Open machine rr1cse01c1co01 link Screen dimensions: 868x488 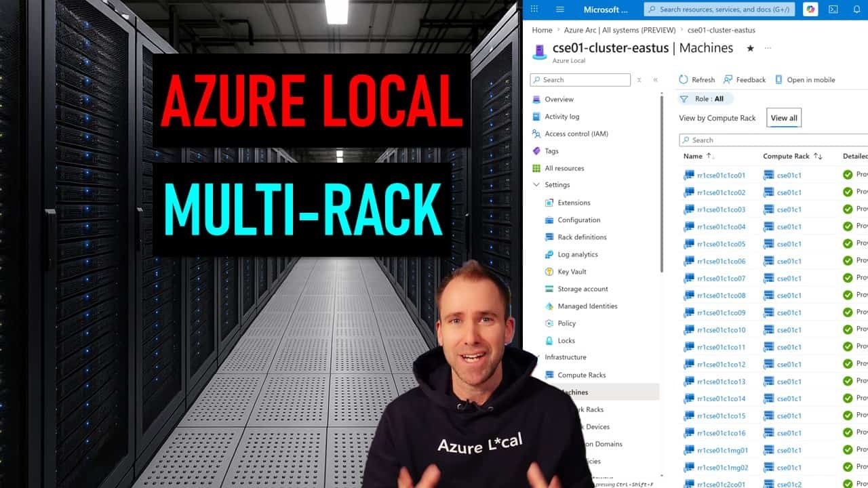pos(721,175)
